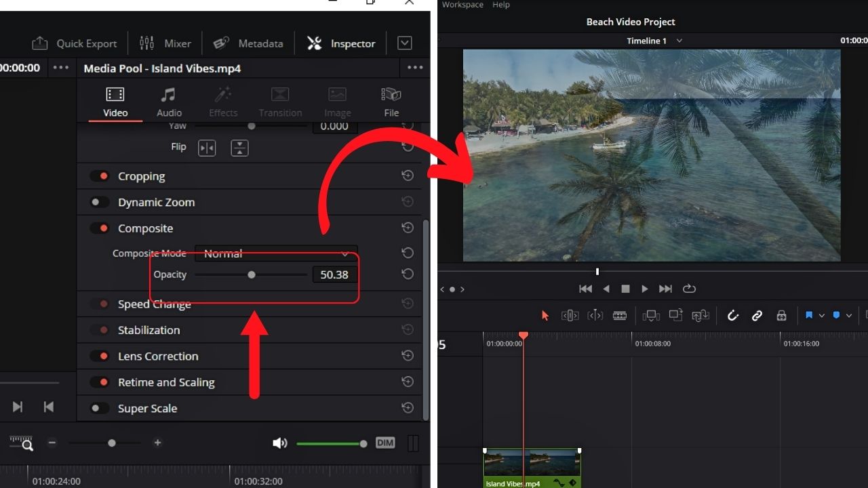Select the trim edit mode tool
The height and width of the screenshot is (488, 868).
tap(570, 315)
